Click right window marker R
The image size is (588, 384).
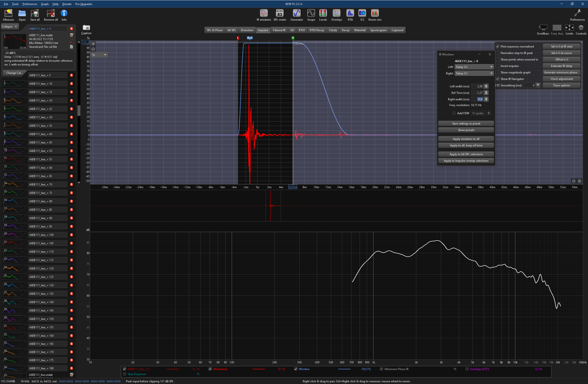click(x=293, y=38)
